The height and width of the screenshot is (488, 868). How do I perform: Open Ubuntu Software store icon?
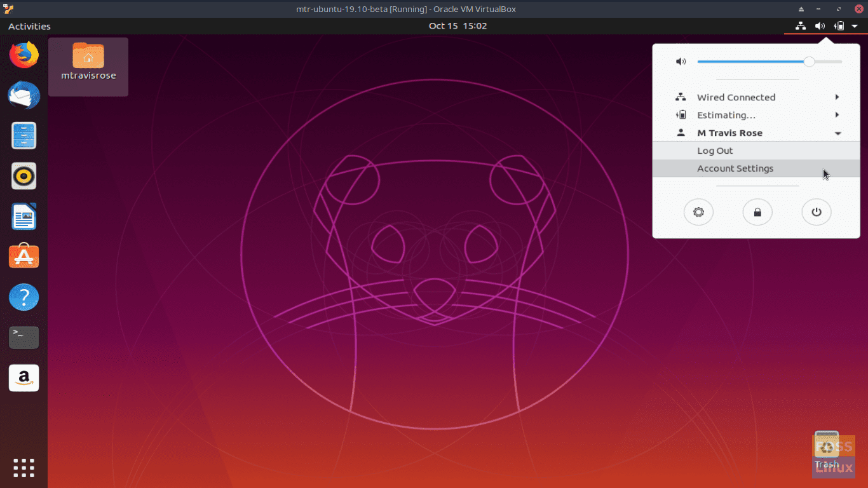pos(24,257)
